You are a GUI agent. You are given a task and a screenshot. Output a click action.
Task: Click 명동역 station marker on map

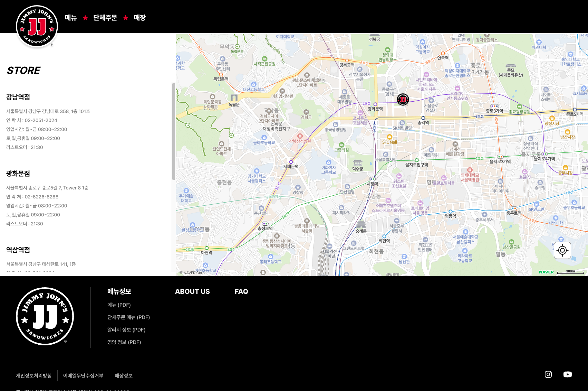click(450, 212)
